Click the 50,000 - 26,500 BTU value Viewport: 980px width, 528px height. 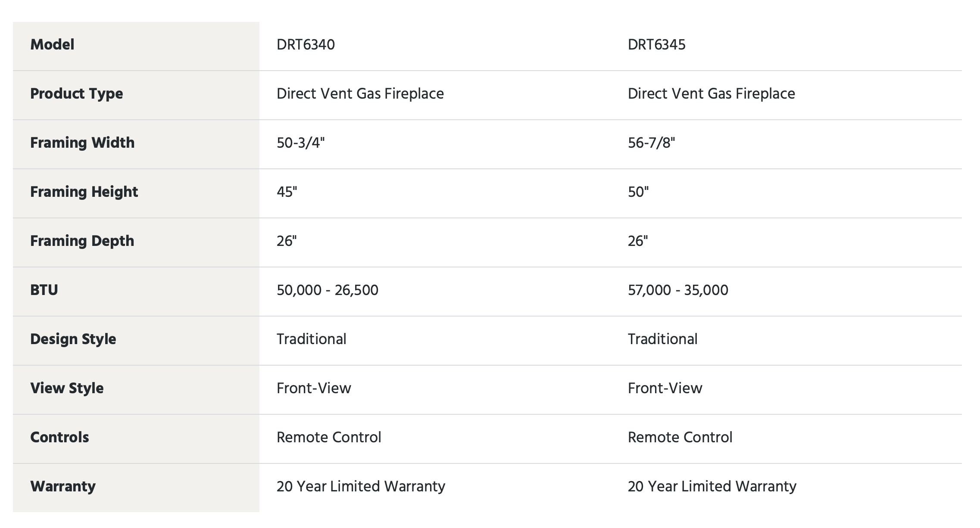(328, 290)
